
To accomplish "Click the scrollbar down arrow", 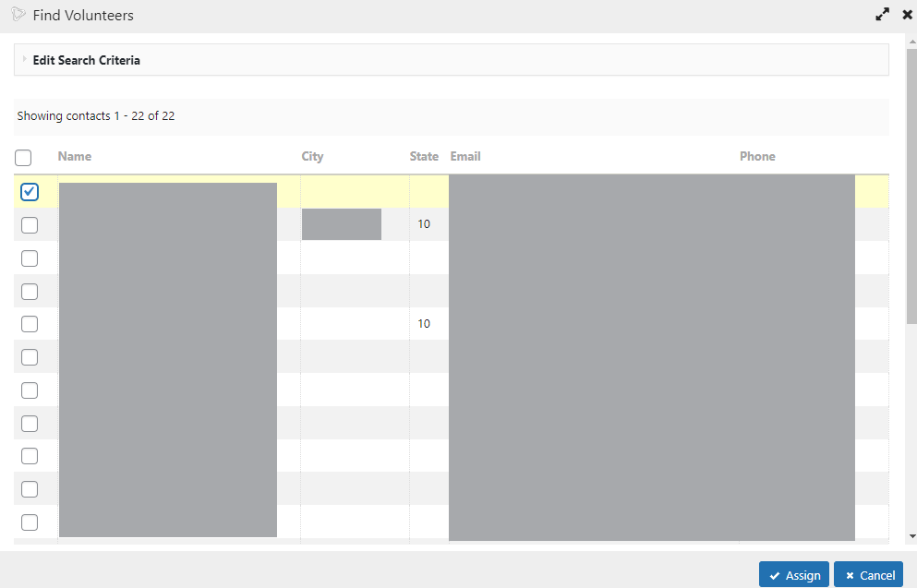I will (x=911, y=535).
